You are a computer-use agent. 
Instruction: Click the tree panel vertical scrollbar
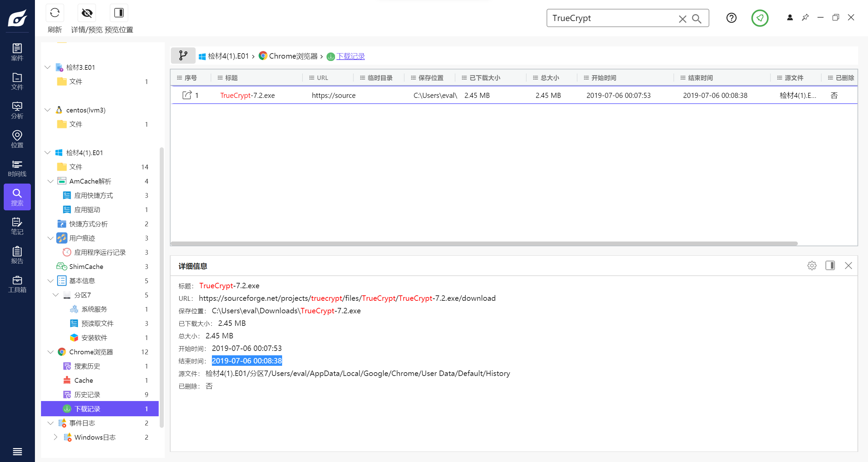click(161, 287)
